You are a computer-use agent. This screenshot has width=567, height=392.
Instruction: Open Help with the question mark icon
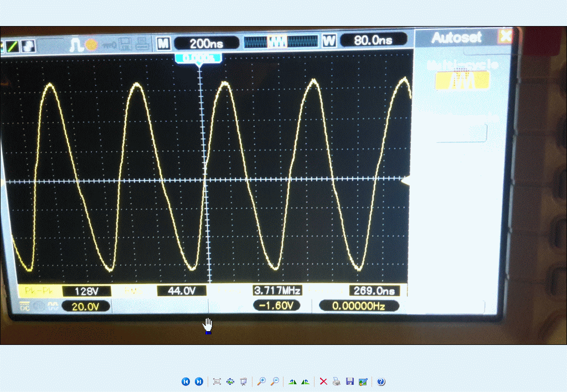381,381
